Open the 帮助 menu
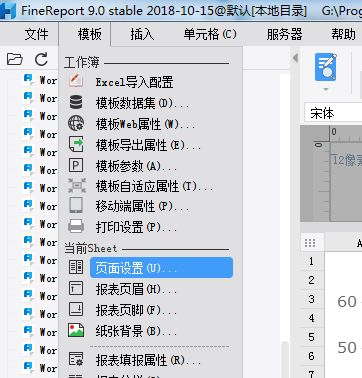The image size is (362, 378). [343, 34]
